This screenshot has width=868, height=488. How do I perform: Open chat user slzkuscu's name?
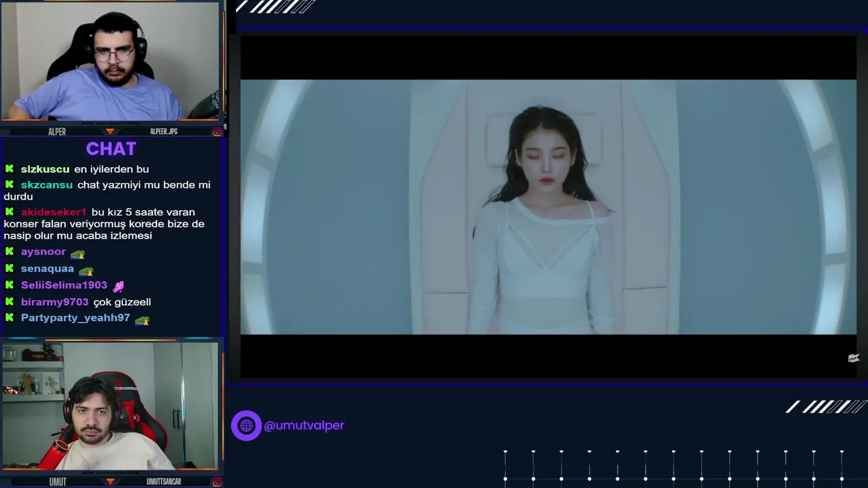pyautogui.click(x=45, y=169)
